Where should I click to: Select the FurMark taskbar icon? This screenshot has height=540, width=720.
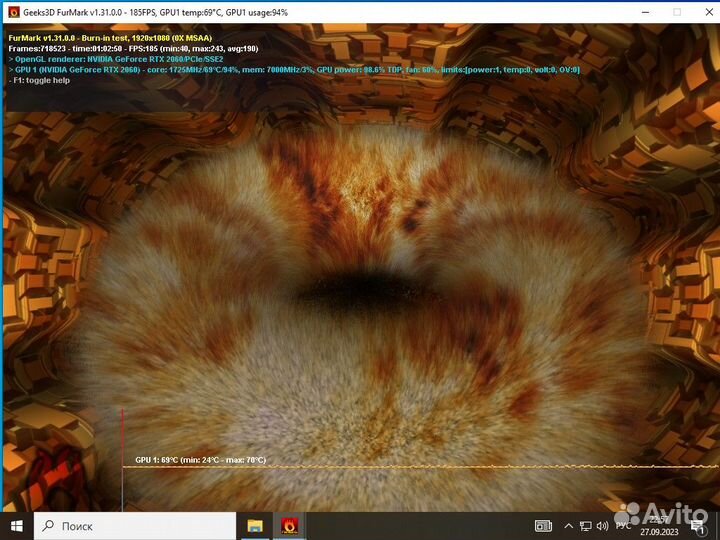[289, 525]
